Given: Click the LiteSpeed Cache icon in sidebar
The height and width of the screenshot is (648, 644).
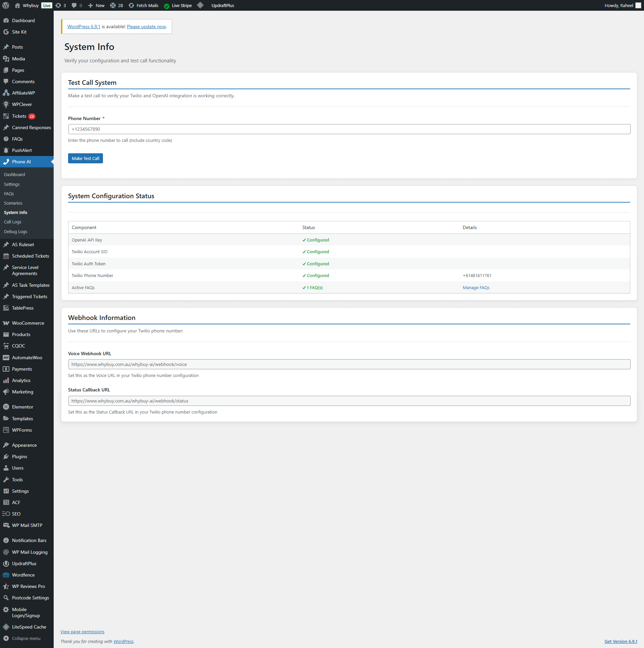Looking at the screenshot, I should [x=6, y=627].
